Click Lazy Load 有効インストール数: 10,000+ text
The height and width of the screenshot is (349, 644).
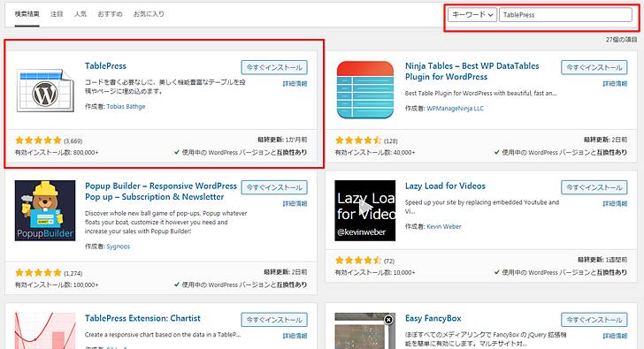click(x=375, y=272)
